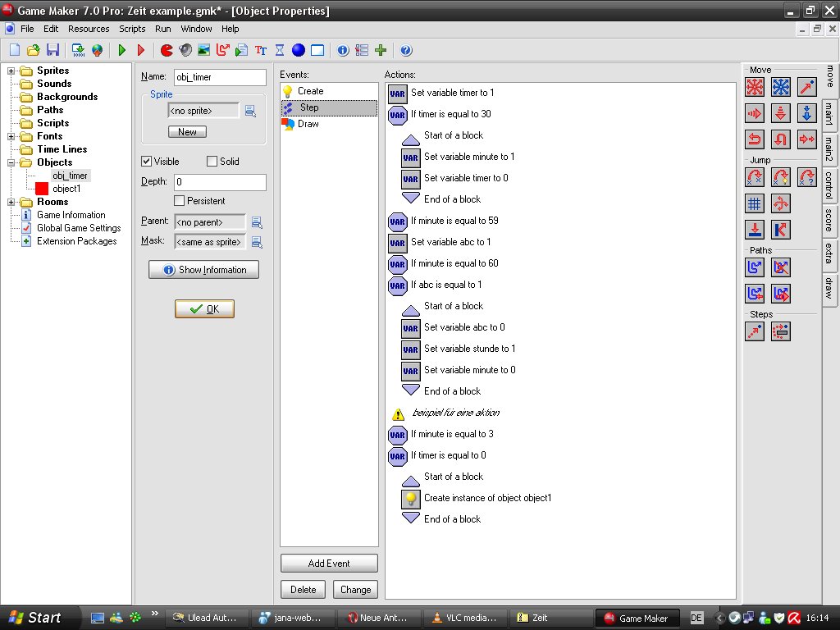The width and height of the screenshot is (840, 630).
Task: Click the New sprite button
Action: click(187, 132)
